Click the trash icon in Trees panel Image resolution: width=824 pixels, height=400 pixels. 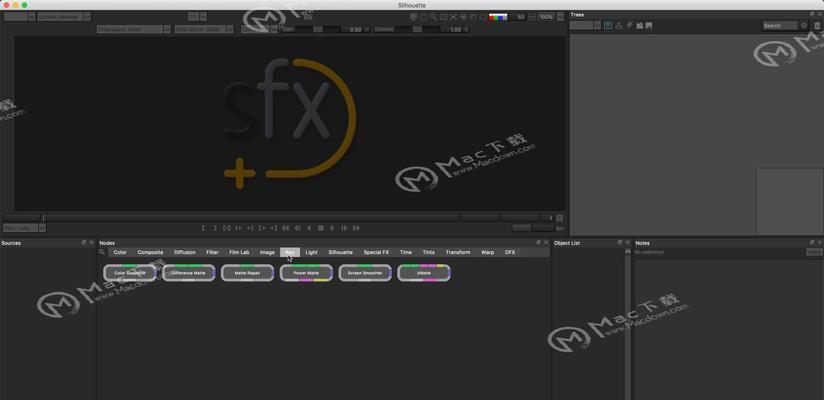click(817, 25)
